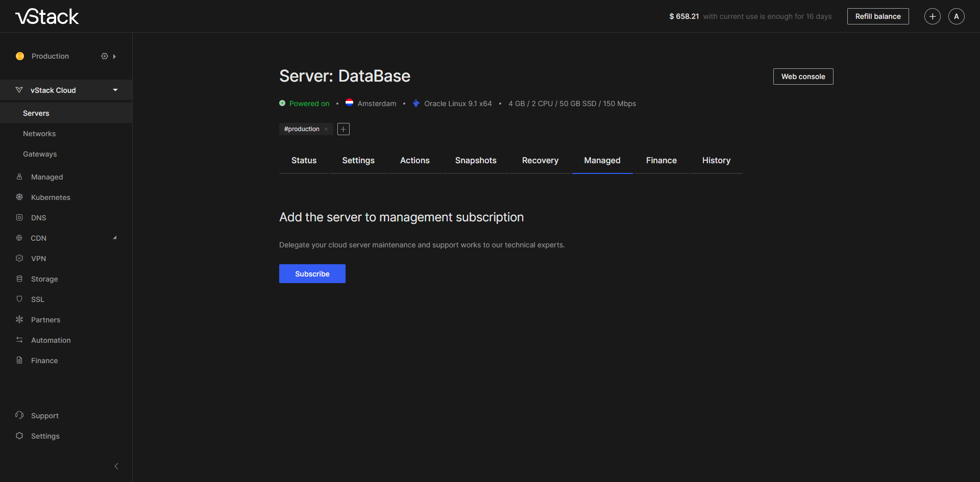
Task: Click the Oracle Linux OS icon
Action: pos(416,103)
